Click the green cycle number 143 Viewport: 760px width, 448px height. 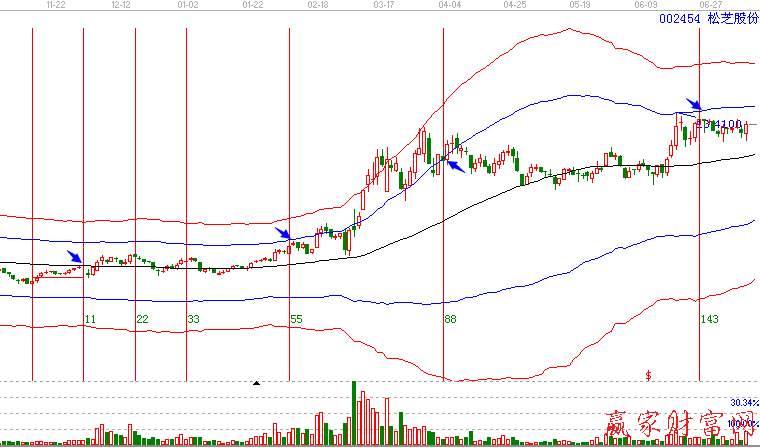(710, 319)
